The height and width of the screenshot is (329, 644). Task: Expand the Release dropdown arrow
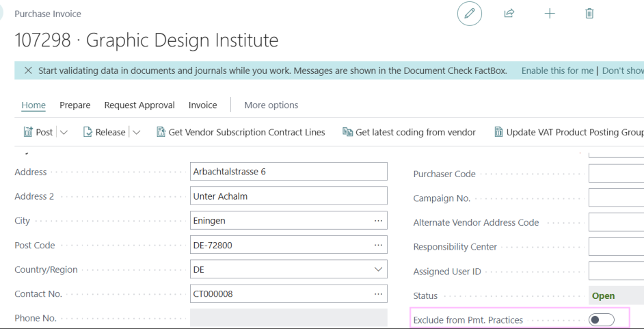pos(136,132)
